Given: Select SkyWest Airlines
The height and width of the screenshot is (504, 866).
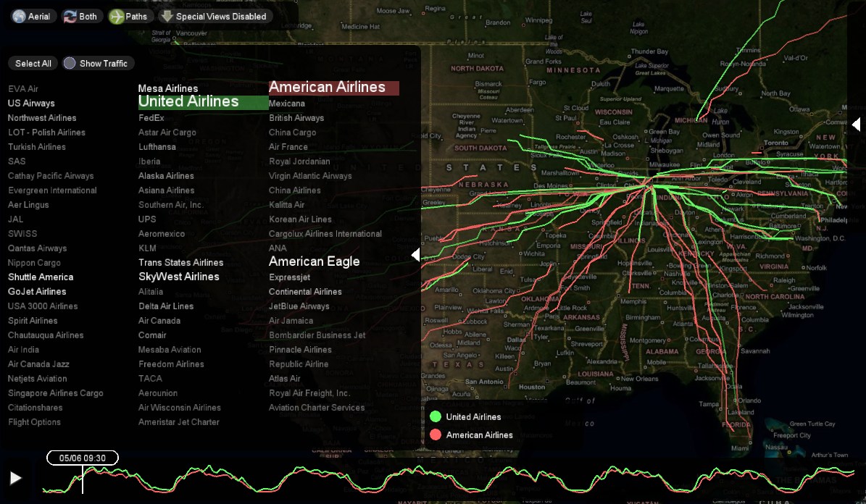Looking at the screenshot, I should (x=179, y=277).
